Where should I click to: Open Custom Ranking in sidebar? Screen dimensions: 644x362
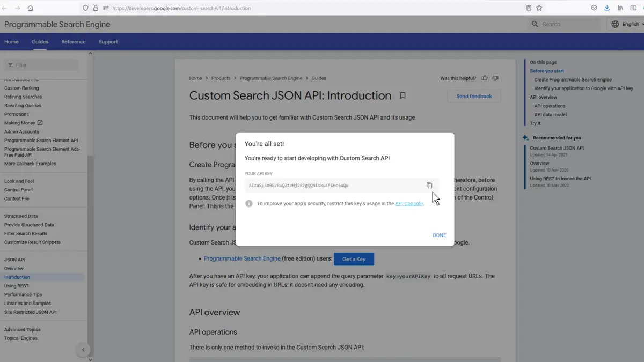point(21,88)
